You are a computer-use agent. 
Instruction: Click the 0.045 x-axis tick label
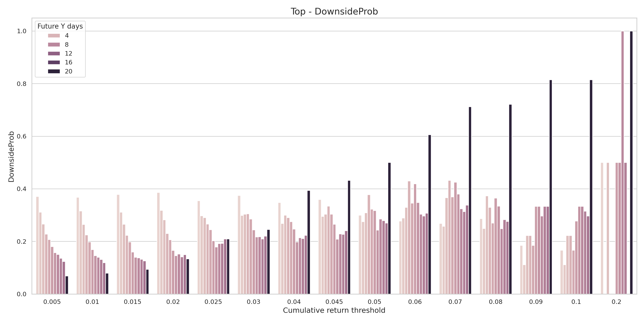(x=334, y=302)
